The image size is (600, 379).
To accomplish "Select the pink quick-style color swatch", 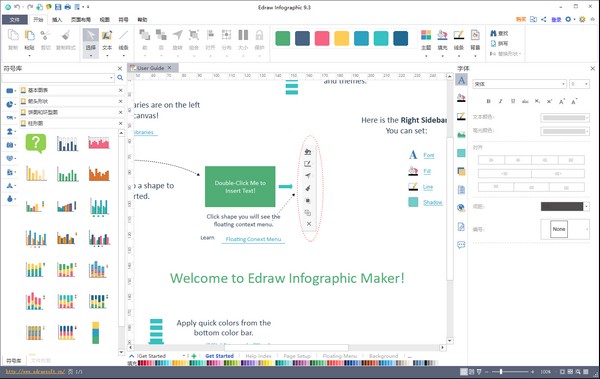I will pyautogui.click(x=322, y=38).
